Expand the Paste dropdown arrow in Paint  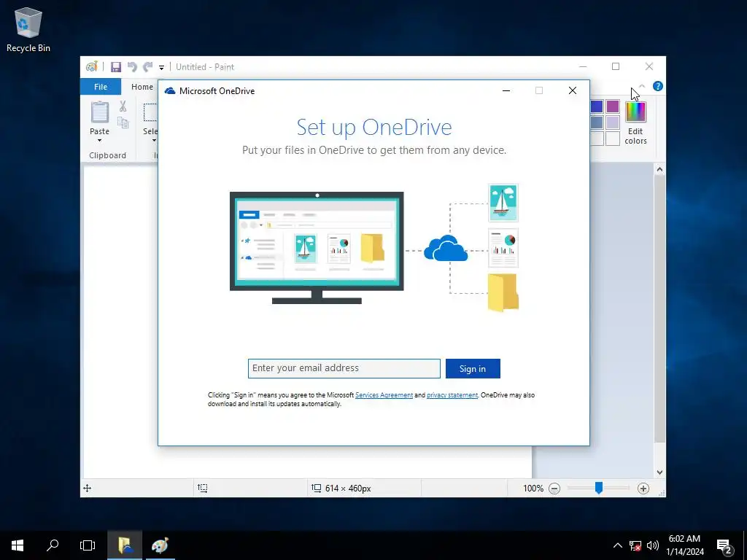(x=99, y=141)
